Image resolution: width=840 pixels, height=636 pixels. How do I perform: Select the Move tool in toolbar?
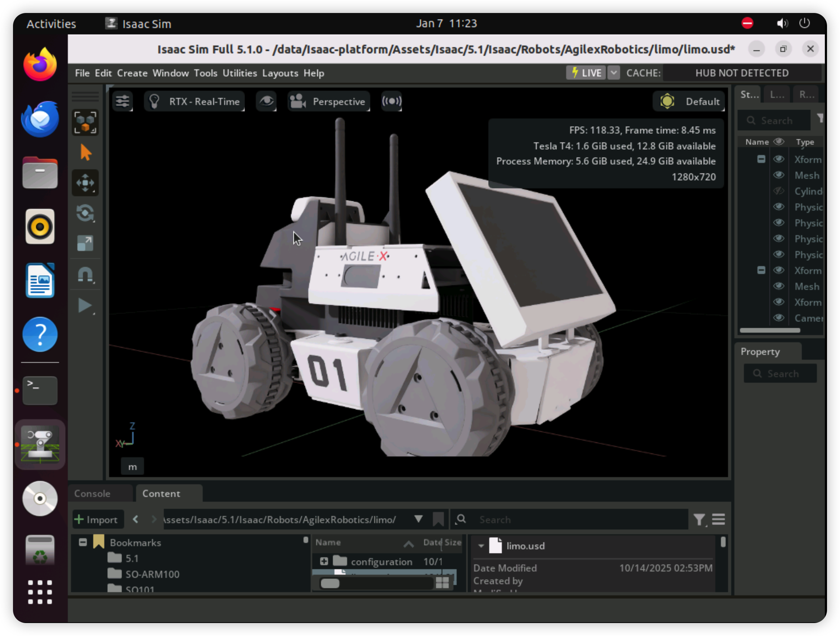[x=85, y=183]
